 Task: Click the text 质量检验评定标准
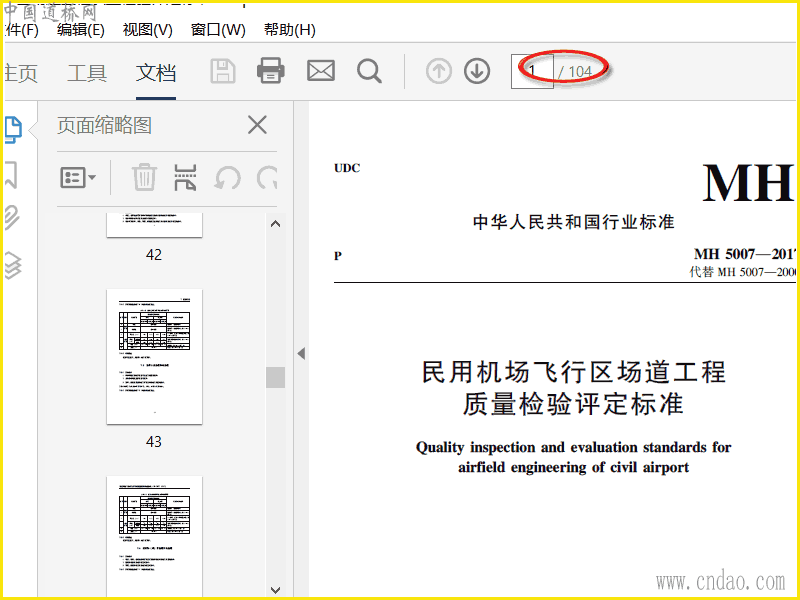click(x=573, y=404)
